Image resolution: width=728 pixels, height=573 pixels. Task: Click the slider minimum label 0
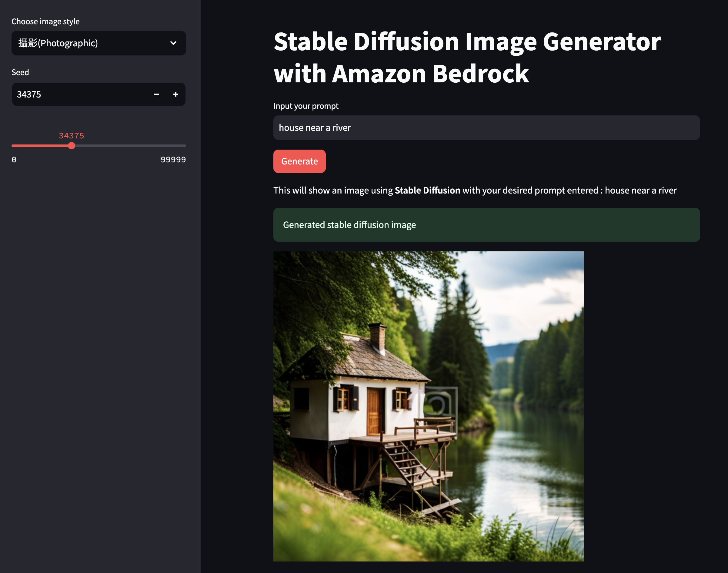tap(14, 160)
